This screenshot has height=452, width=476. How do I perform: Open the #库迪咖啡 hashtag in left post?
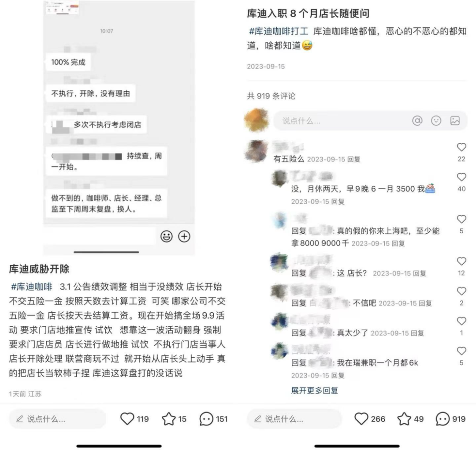(32, 287)
